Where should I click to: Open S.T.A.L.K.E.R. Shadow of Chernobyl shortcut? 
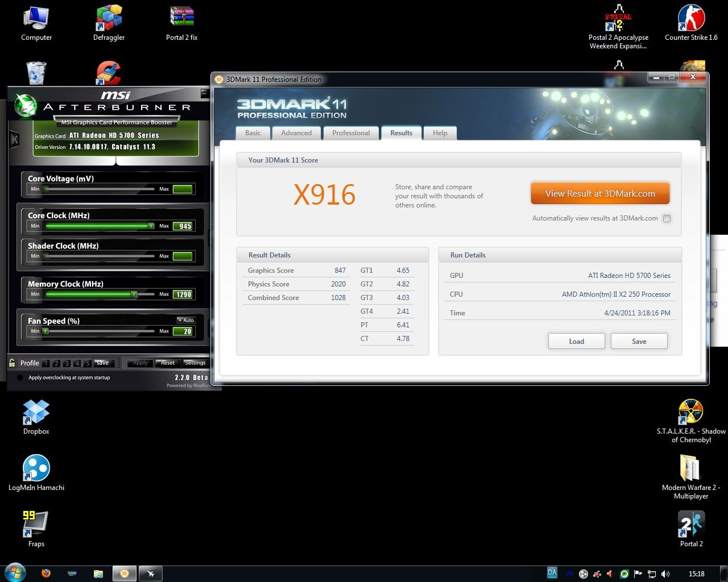pos(691,421)
